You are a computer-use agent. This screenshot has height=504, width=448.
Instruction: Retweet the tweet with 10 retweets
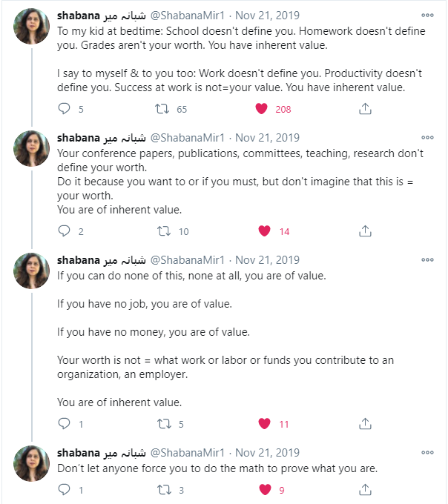[x=163, y=231]
